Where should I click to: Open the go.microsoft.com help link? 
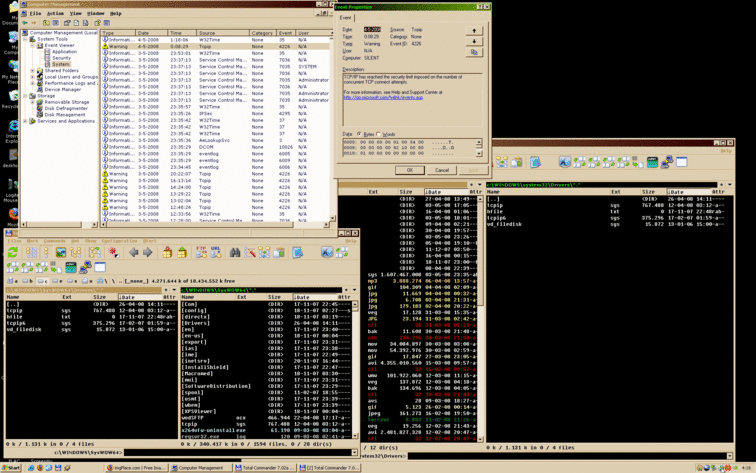click(x=383, y=97)
